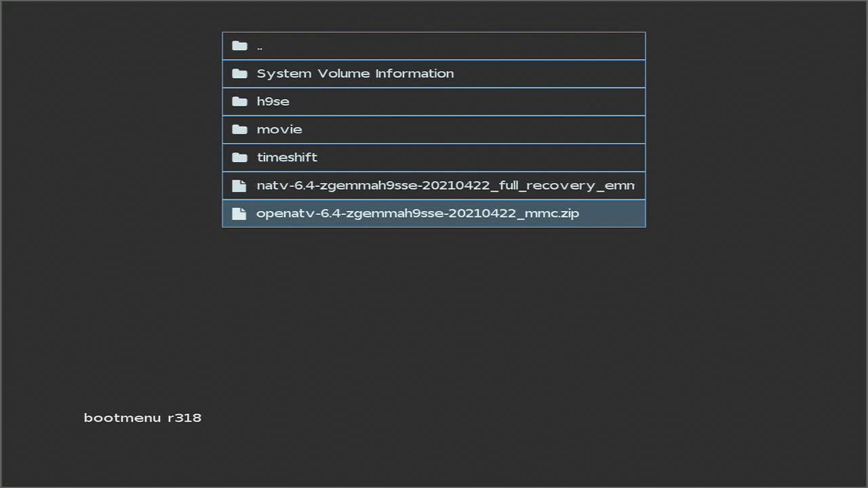The image size is (868, 488).
Task: Click the full_recovery file's document icon
Action: (x=239, y=186)
